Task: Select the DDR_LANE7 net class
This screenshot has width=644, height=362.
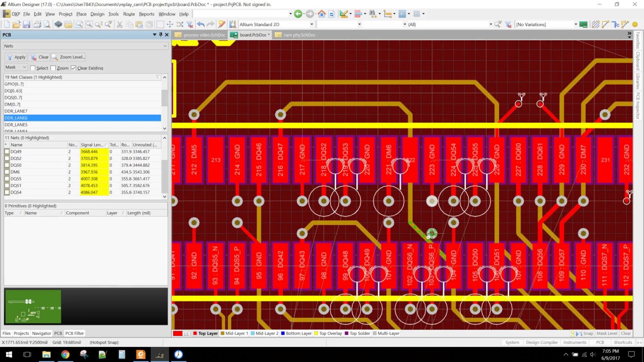Action: point(83,111)
